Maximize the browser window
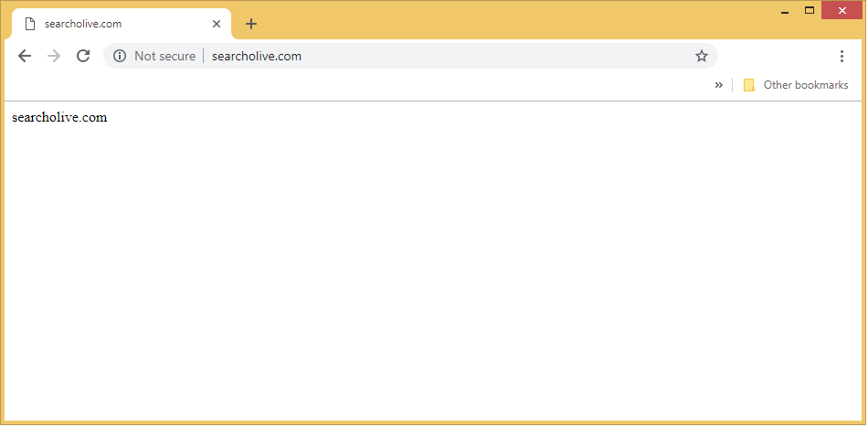 click(x=809, y=10)
